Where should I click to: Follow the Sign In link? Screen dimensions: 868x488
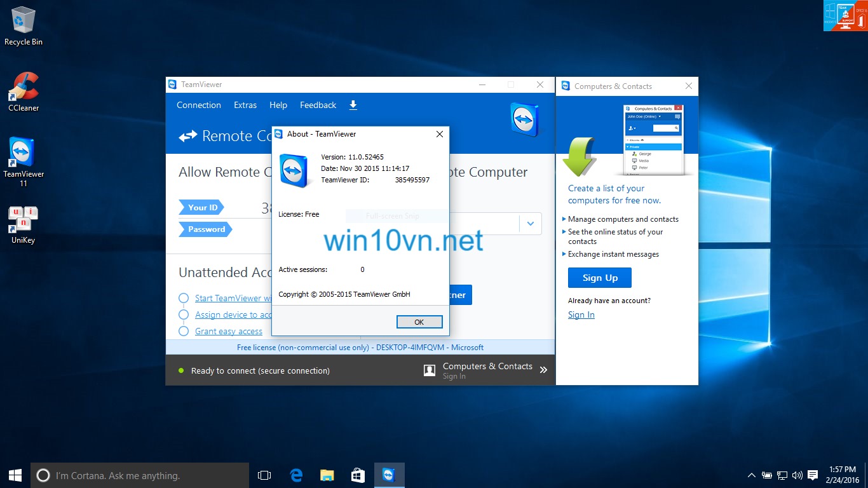point(581,315)
